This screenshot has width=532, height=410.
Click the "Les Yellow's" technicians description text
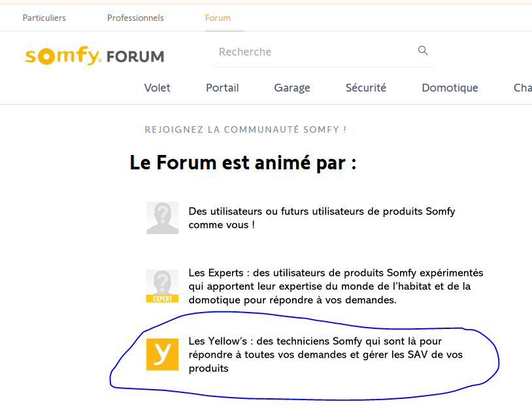coord(325,354)
